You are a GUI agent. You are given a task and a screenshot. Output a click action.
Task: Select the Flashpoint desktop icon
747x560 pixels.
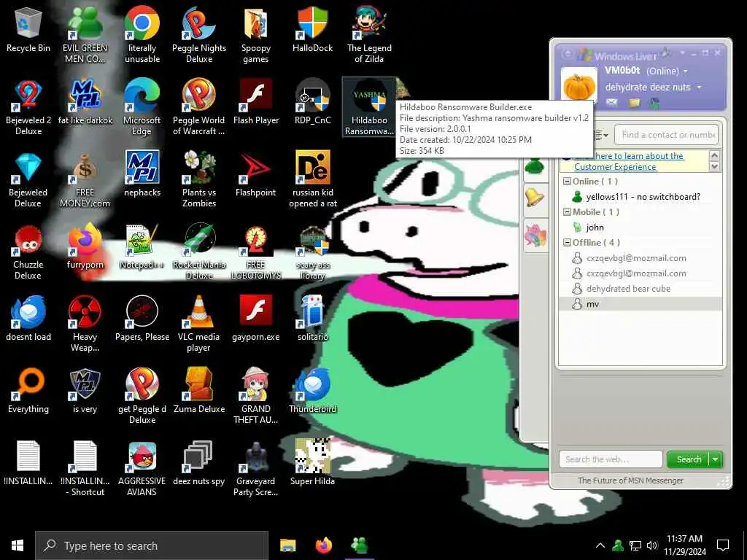click(x=256, y=174)
